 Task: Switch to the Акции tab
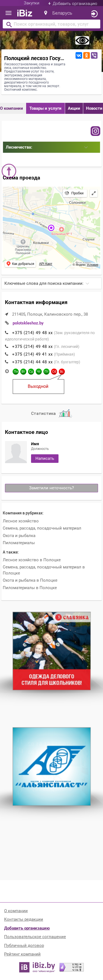click(74, 108)
